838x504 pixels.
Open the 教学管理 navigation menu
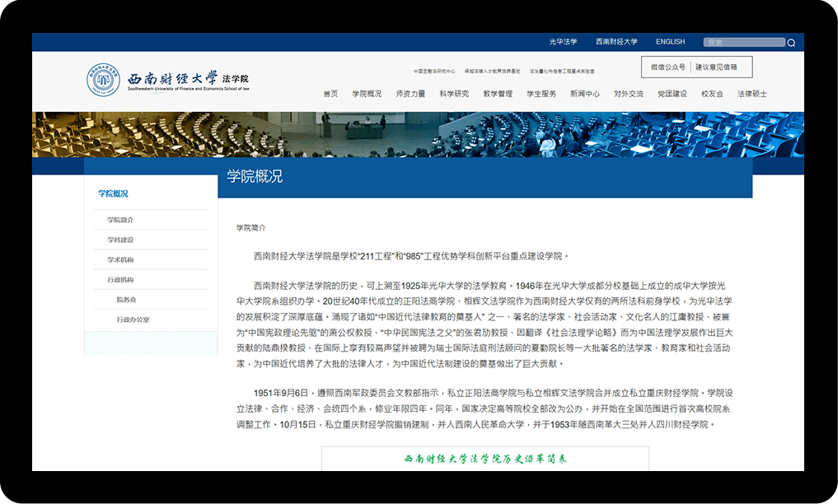click(498, 94)
